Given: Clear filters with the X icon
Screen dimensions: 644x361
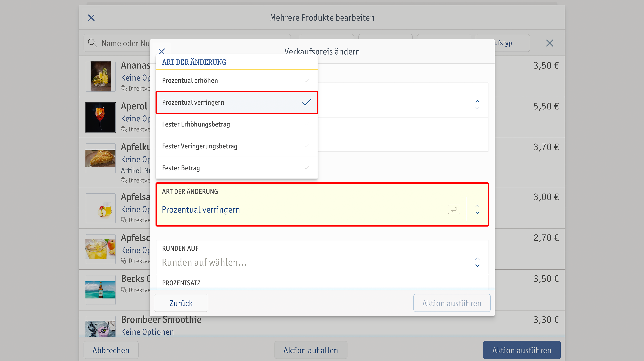Looking at the screenshot, I should click(x=550, y=43).
